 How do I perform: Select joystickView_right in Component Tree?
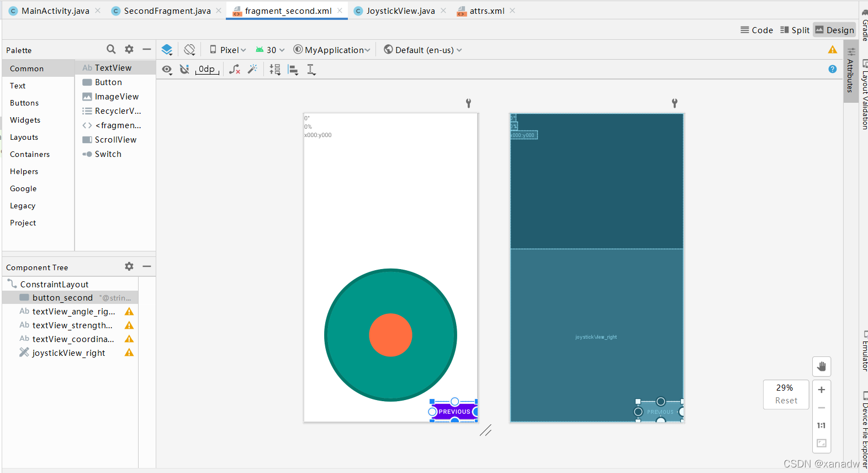(68, 353)
